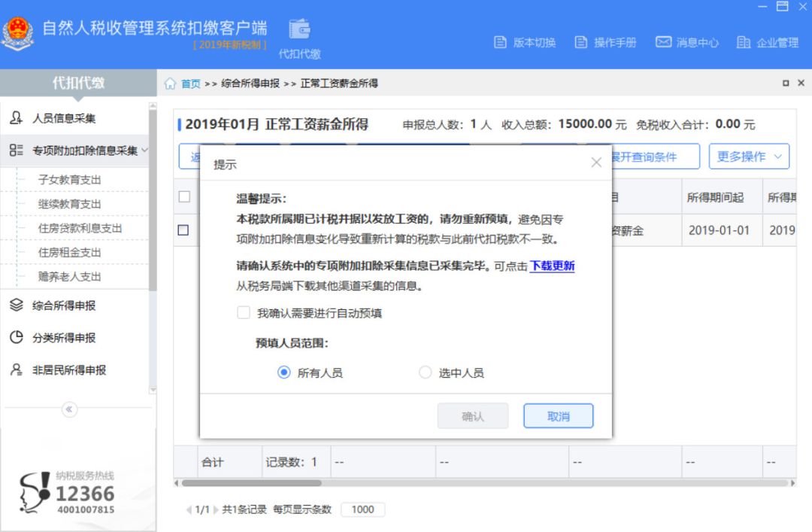
Task: Click the 12366 hotline number
Action: (x=85, y=494)
